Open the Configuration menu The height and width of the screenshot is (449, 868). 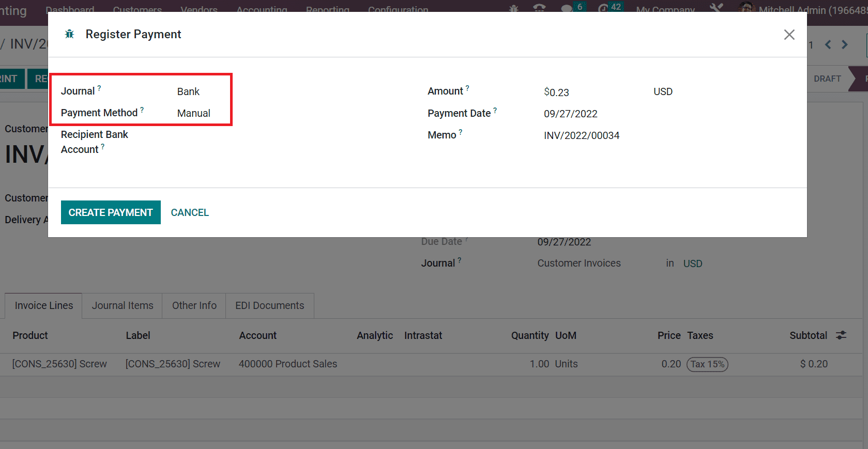click(398, 10)
